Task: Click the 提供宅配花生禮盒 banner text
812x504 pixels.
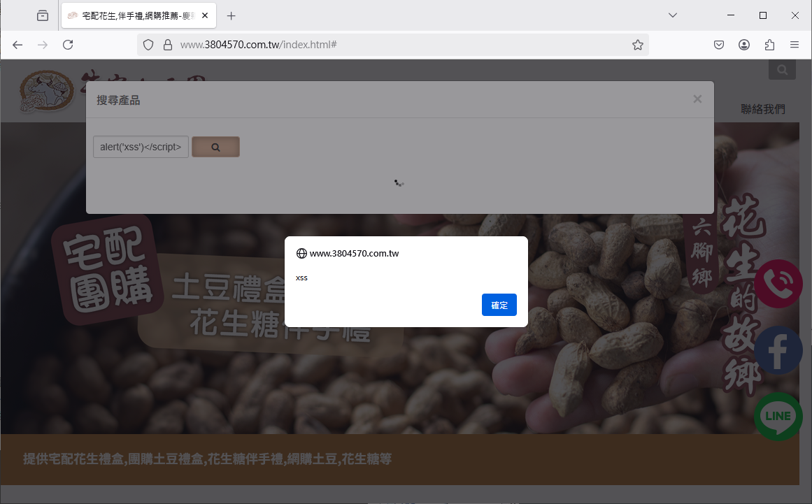Action: pos(207,459)
